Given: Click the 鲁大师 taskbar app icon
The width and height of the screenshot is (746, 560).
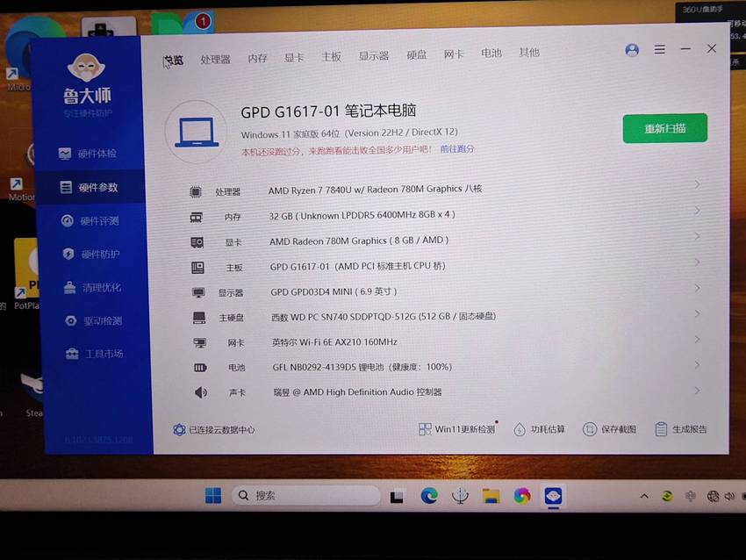Looking at the screenshot, I should (553, 496).
